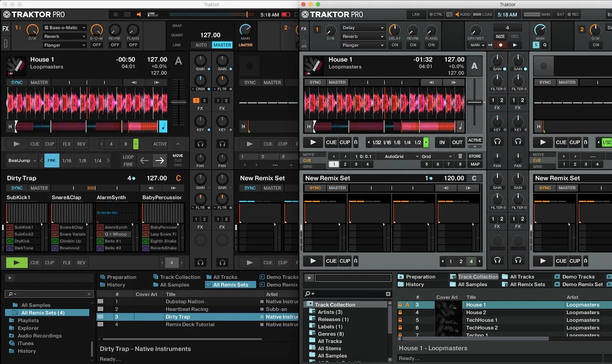Click the next cue arrow in right advanced panel

coord(346,157)
